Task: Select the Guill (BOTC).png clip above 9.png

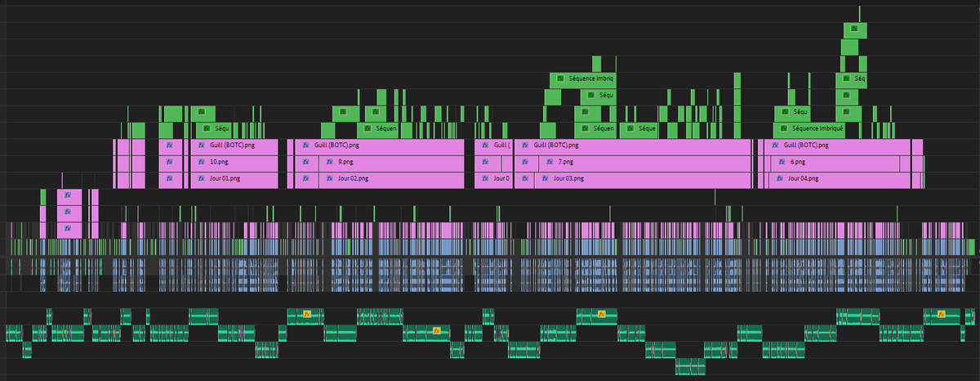Action: (378, 146)
